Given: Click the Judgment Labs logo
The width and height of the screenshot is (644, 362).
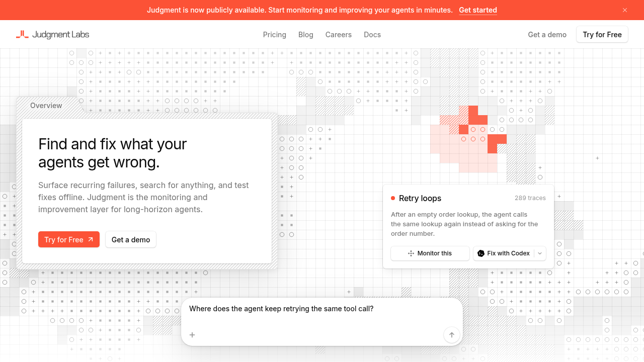Looking at the screenshot, I should pos(53,35).
